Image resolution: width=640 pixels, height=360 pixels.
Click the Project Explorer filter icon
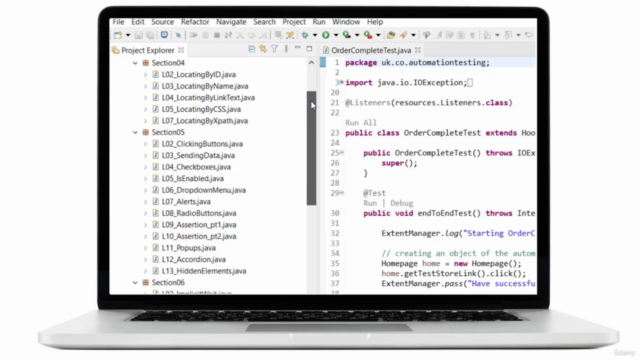pos(274,49)
